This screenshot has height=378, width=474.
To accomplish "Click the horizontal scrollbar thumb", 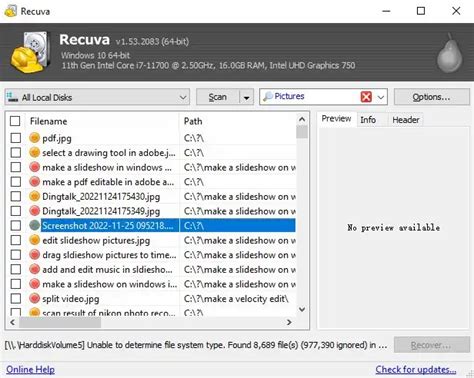I will pyautogui.click(x=60, y=322).
